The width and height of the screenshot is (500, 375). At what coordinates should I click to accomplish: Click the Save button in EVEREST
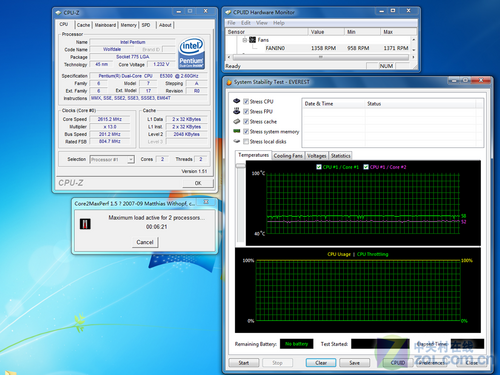click(354, 363)
